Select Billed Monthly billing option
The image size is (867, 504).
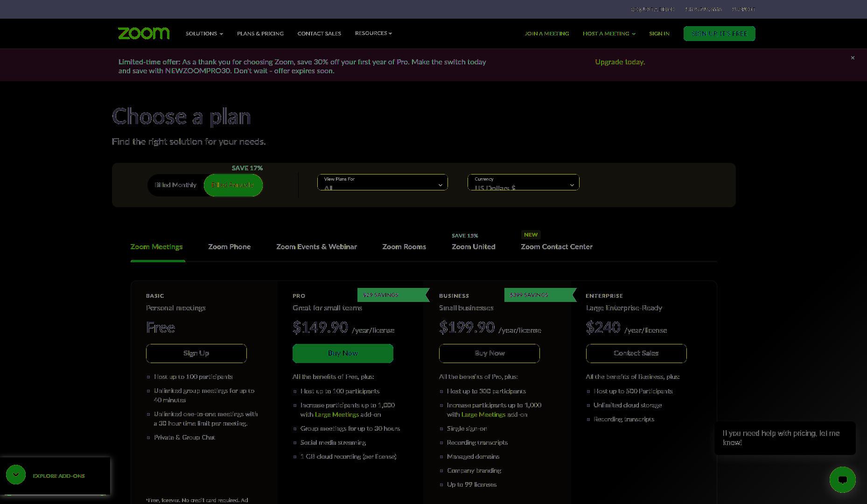click(x=175, y=185)
